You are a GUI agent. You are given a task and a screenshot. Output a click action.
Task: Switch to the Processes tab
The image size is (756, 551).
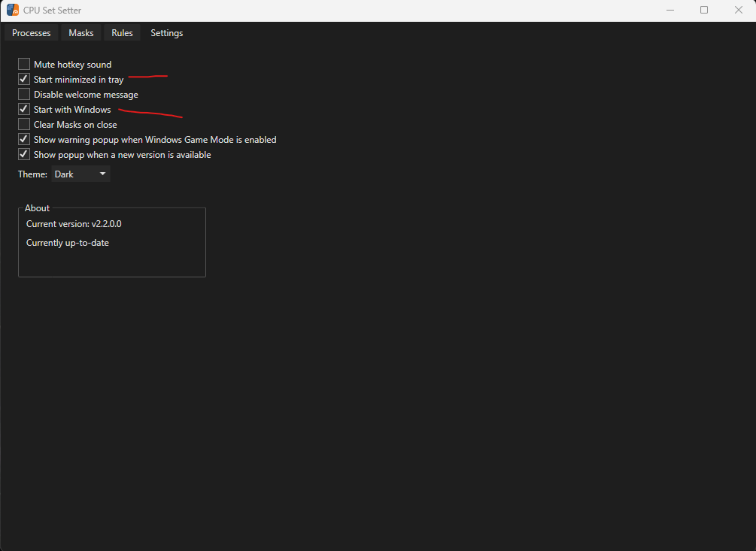pyautogui.click(x=32, y=33)
